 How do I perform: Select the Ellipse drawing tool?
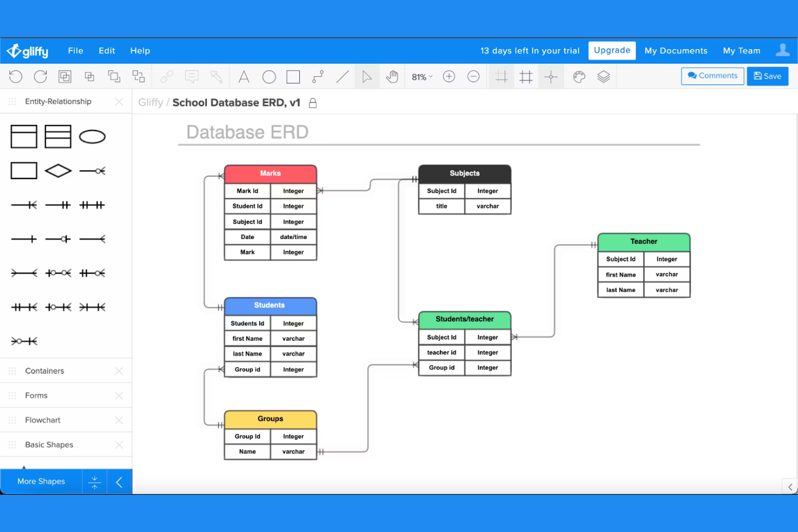(x=269, y=76)
